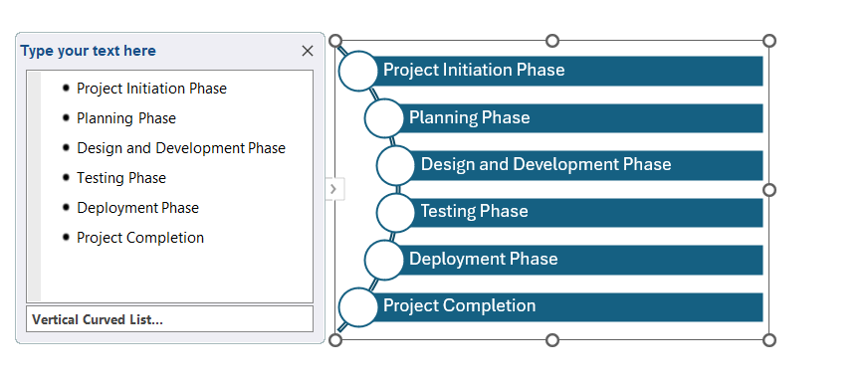The width and height of the screenshot is (868, 380).
Task: Select the right-middle sizing handle of SmartArt
Action: click(x=769, y=190)
